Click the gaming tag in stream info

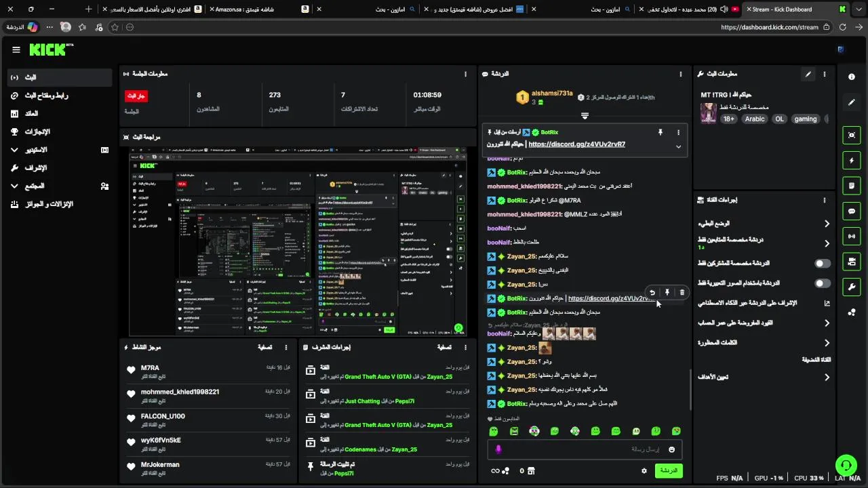[806, 119]
